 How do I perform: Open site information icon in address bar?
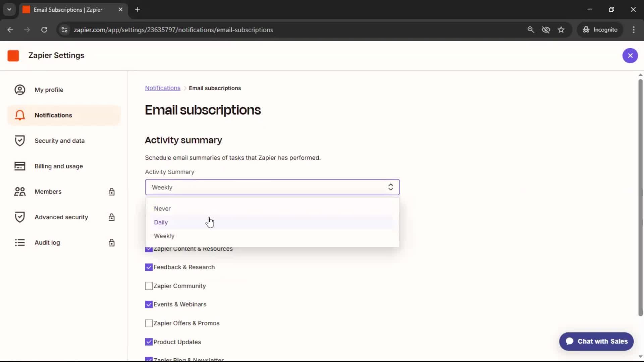[x=64, y=30]
